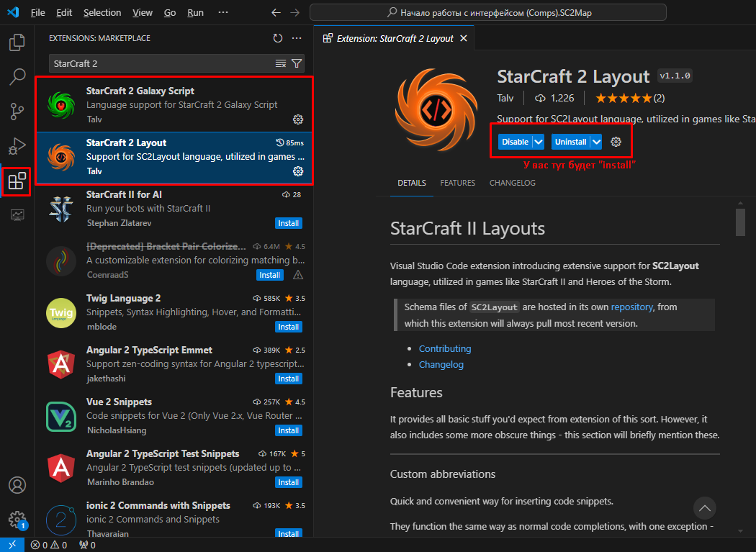Switch to the FEATURES tab
The width and height of the screenshot is (756, 552).
pyautogui.click(x=458, y=183)
